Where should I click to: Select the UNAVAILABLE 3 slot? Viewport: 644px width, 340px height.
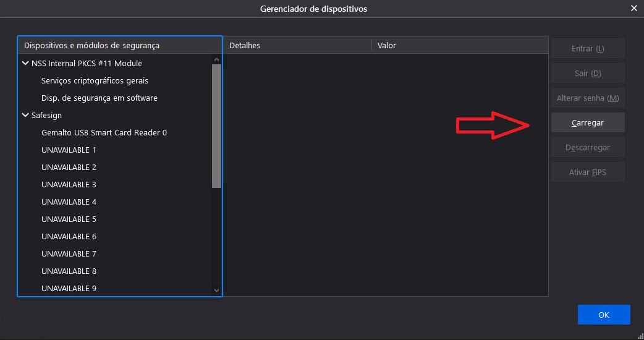click(69, 184)
